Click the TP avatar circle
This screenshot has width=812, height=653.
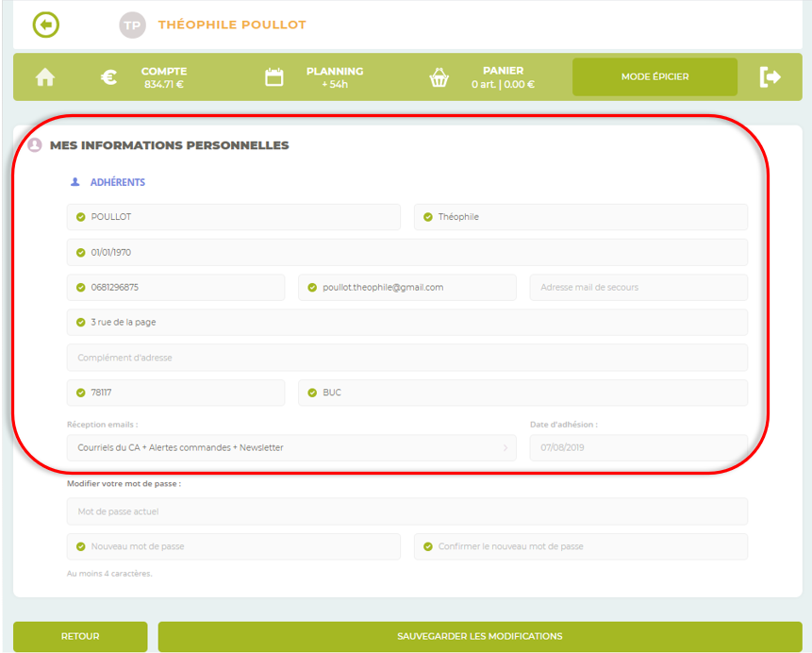[x=133, y=25]
